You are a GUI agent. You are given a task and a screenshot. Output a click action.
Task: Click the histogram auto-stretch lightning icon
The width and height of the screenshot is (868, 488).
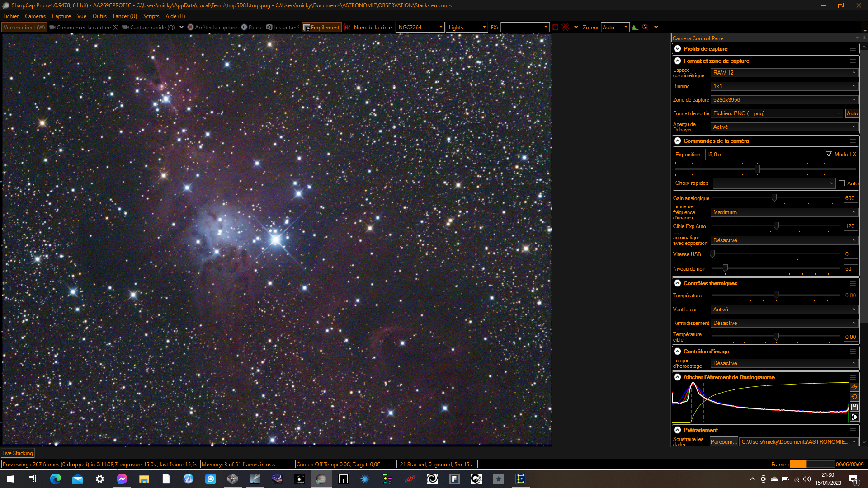click(x=854, y=387)
